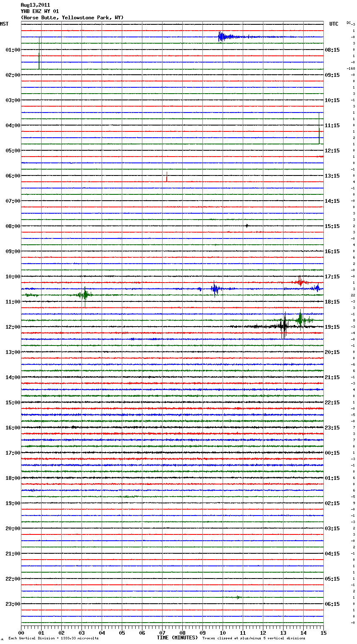357x644 pixels.
Task: Click the MST column header
Action: pos(4,24)
